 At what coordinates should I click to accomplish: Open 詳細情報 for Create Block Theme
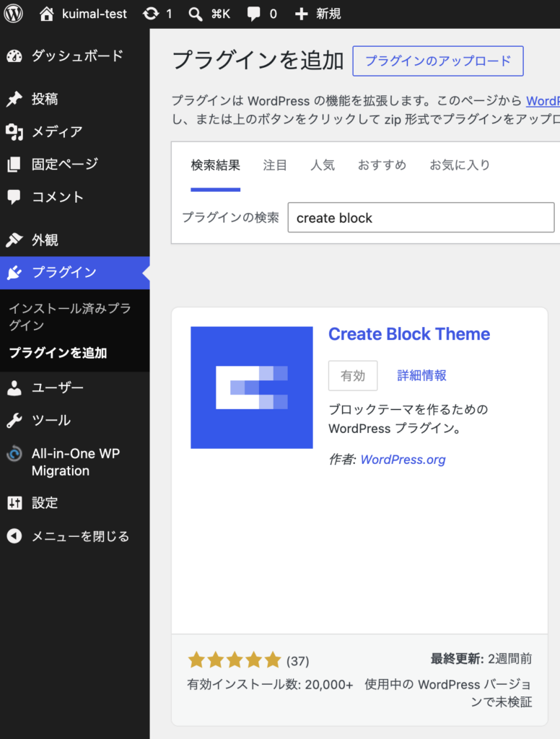click(x=421, y=375)
